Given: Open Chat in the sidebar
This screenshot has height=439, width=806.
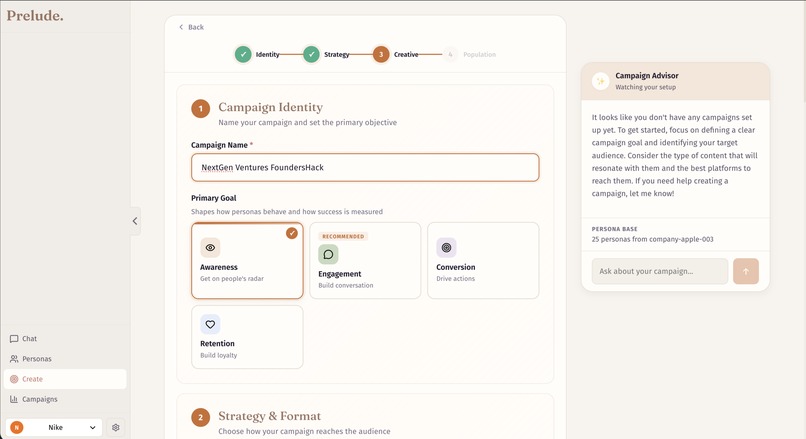Looking at the screenshot, I should pos(65,339).
